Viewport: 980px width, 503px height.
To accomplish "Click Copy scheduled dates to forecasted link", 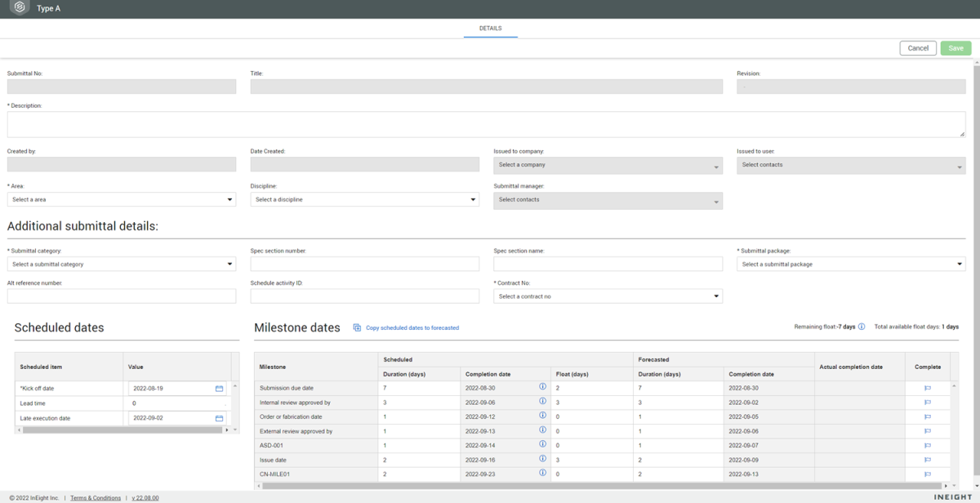I will (x=412, y=327).
